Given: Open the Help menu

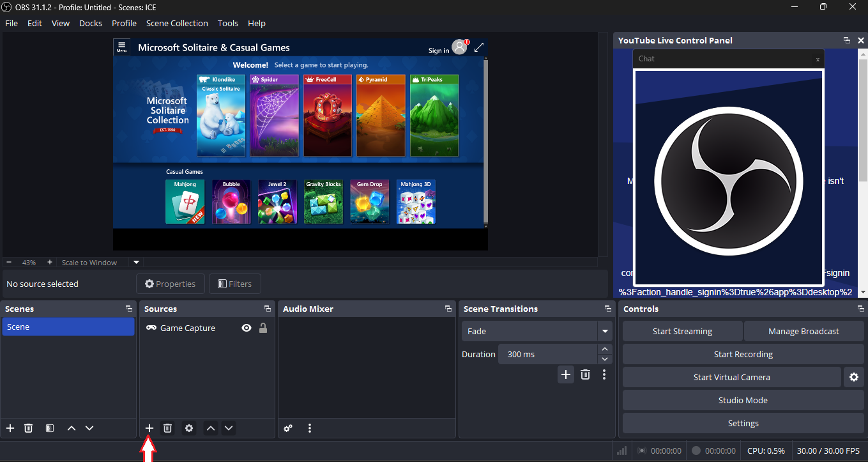Looking at the screenshot, I should coord(257,23).
